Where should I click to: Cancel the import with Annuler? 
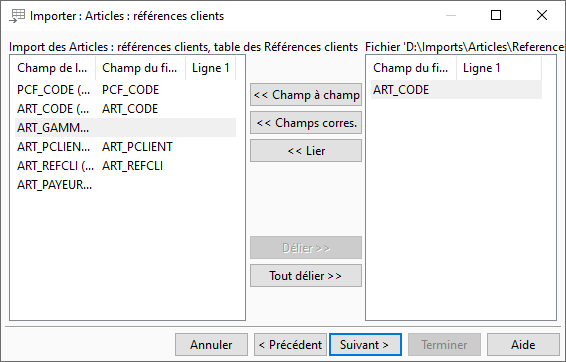click(212, 345)
